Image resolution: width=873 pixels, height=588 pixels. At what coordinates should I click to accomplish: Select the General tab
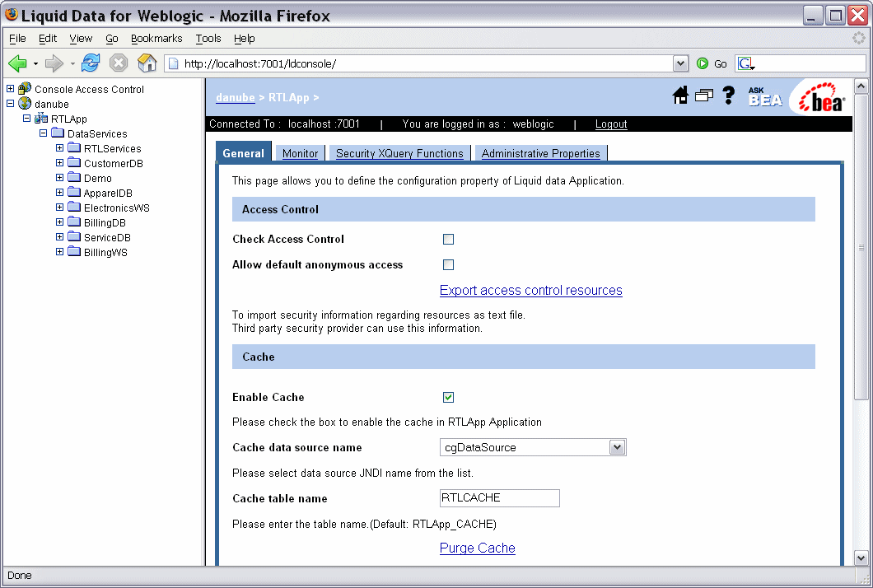[x=243, y=153]
